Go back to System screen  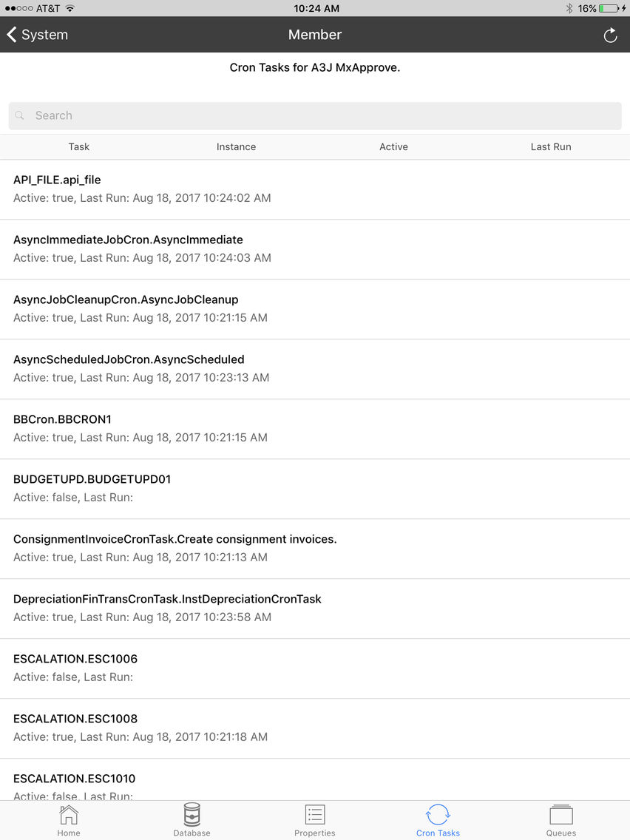(38, 35)
